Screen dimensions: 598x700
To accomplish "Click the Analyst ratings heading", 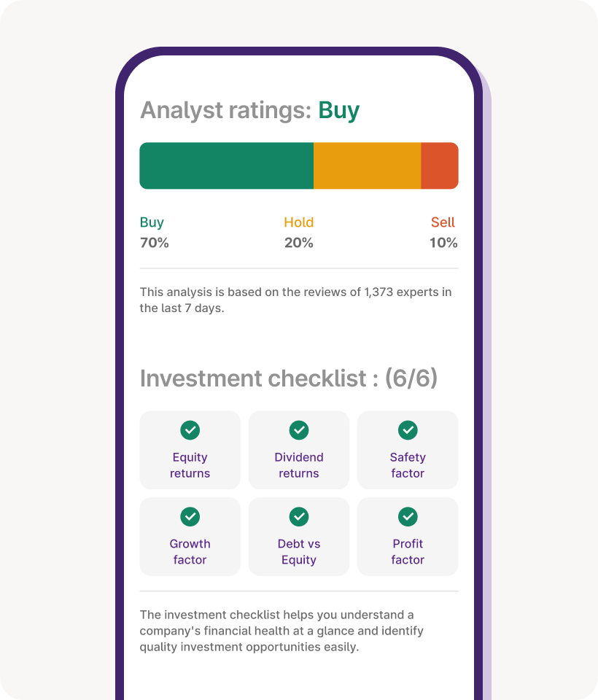I will pyautogui.click(x=249, y=110).
